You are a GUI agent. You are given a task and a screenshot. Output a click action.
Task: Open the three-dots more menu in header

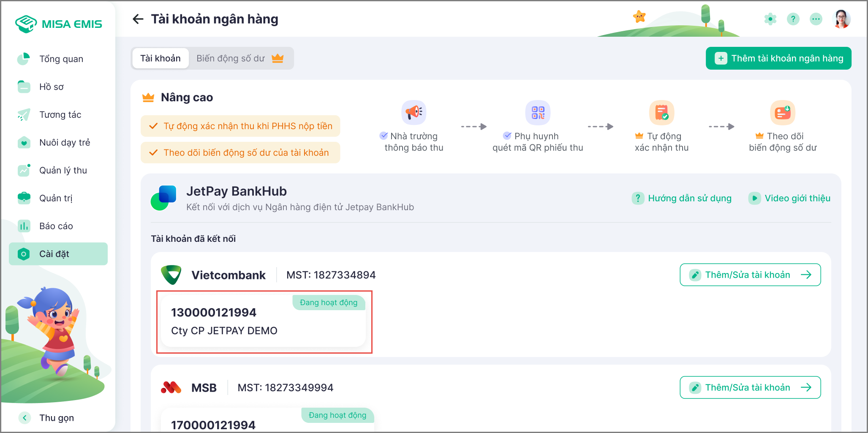(816, 19)
